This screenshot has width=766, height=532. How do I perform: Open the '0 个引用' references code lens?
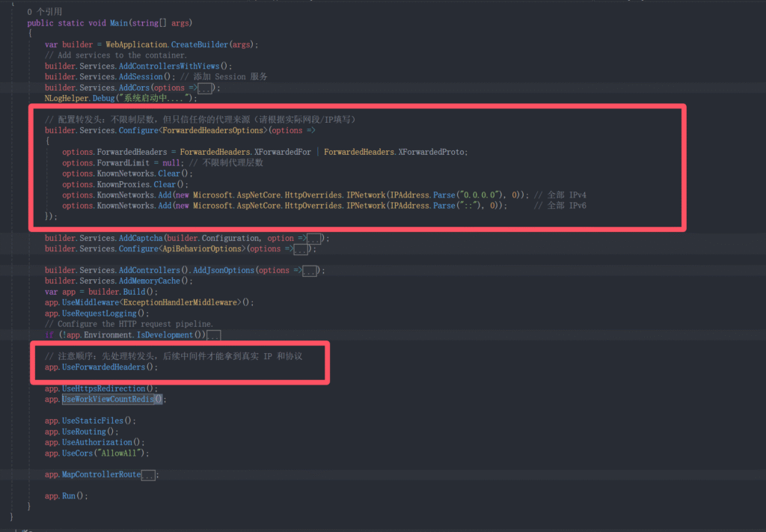click(45, 12)
